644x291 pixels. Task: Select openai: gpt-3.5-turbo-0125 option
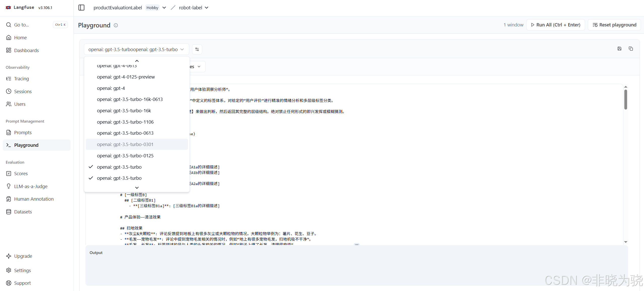click(137, 156)
